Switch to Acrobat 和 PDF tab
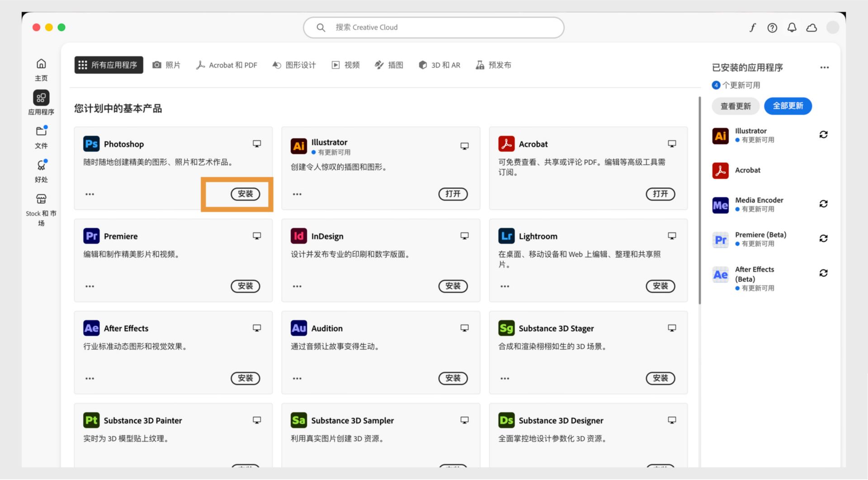868x480 pixels. 226,65
